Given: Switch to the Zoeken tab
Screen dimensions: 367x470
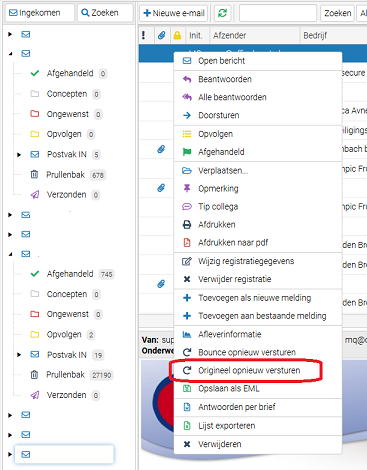Looking at the screenshot, I should pos(105,13).
